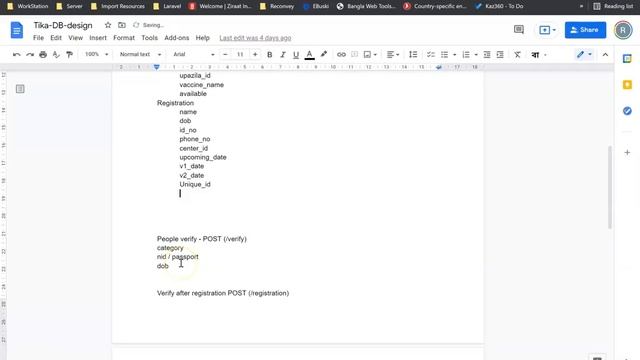
Task: Toggle italic formatting
Action: 282,55
